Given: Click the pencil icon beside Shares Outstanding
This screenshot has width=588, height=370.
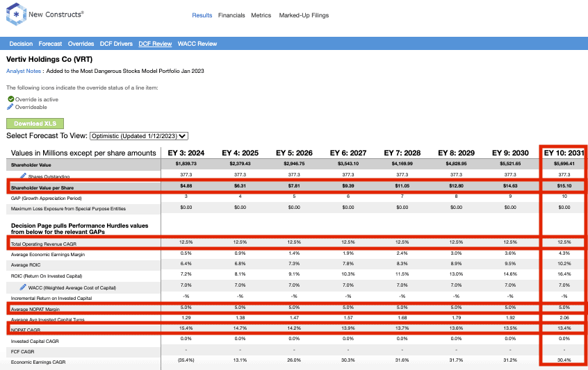Looking at the screenshot, I should click(x=23, y=176).
